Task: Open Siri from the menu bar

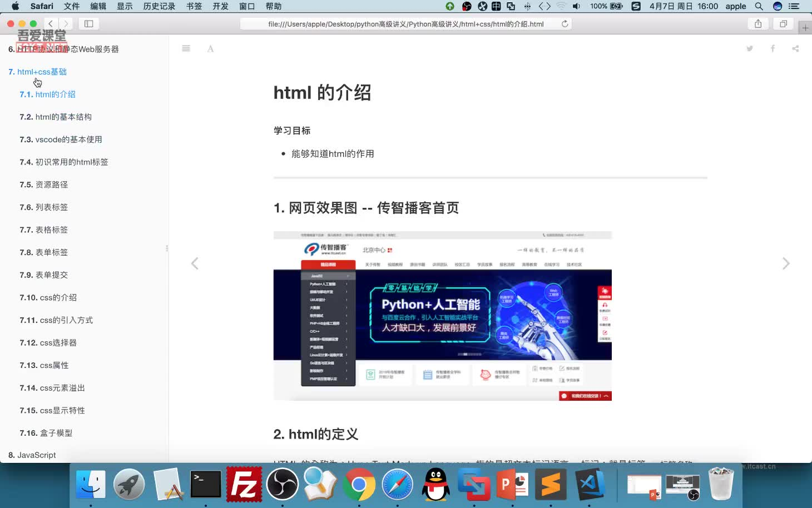Action: 777,6
